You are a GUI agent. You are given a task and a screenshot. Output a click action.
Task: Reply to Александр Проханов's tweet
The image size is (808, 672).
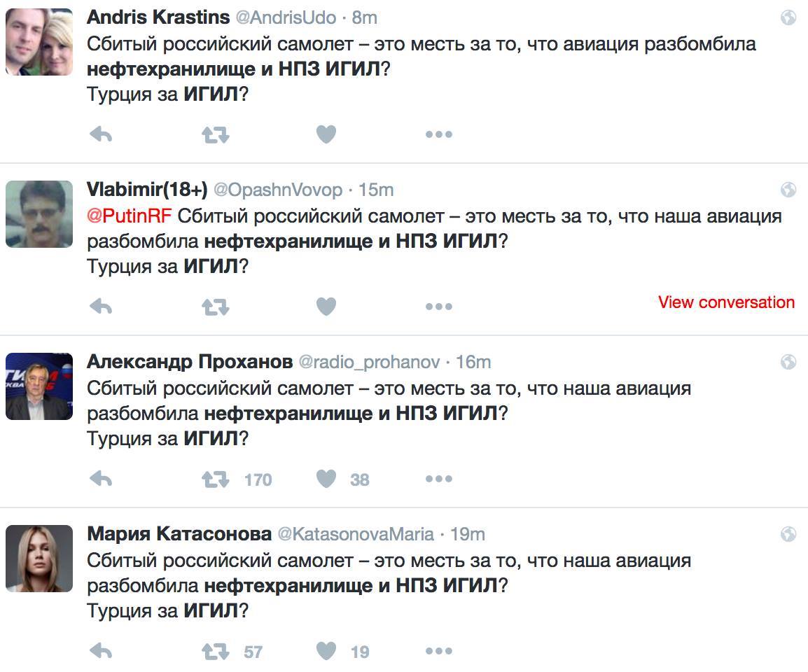click(102, 479)
